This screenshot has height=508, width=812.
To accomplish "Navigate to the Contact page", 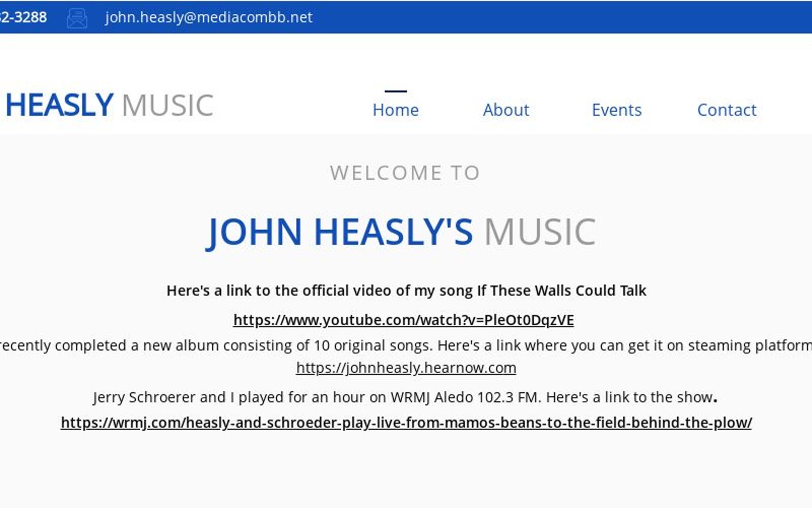I will point(727,110).
